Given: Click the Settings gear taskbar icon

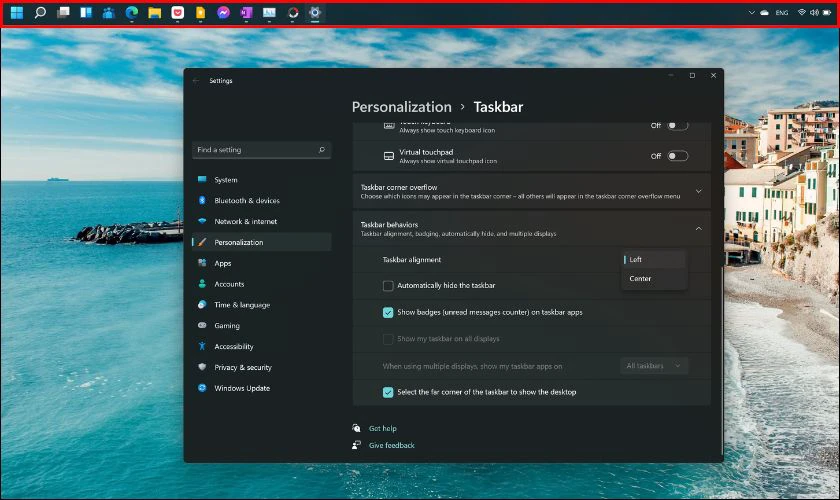Looking at the screenshot, I should coord(315,12).
